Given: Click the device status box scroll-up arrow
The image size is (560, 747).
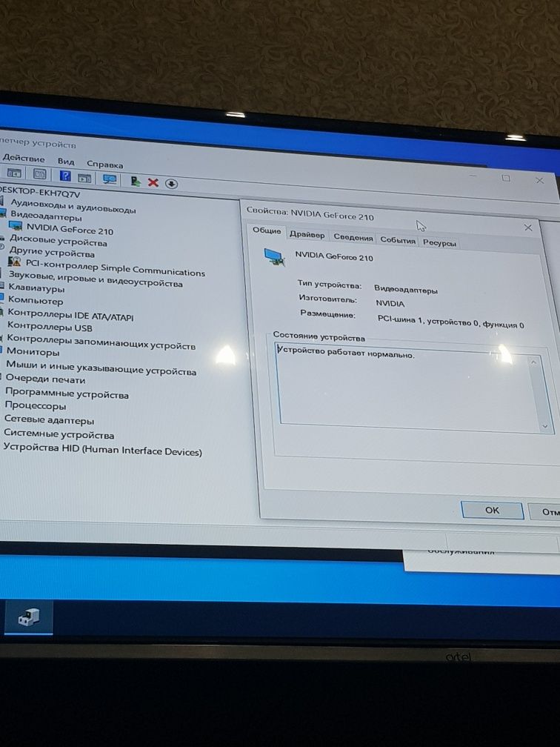Looking at the screenshot, I should point(533,362).
